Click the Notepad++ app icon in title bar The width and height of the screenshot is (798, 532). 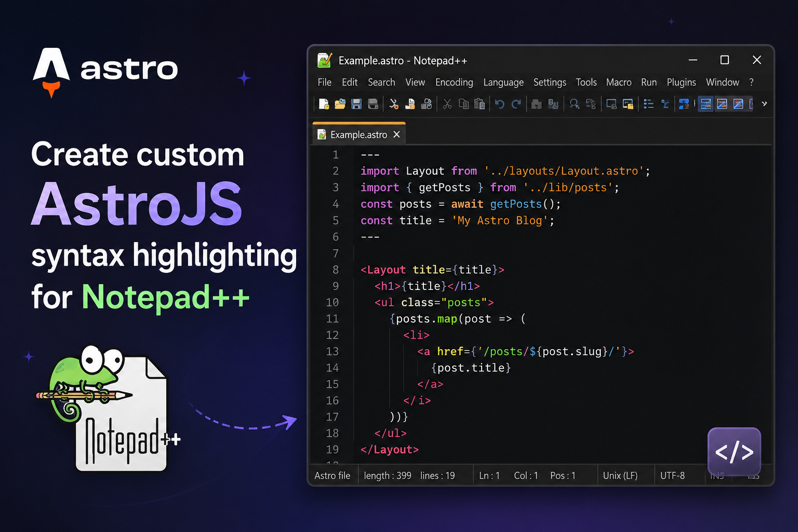pos(325,60)
